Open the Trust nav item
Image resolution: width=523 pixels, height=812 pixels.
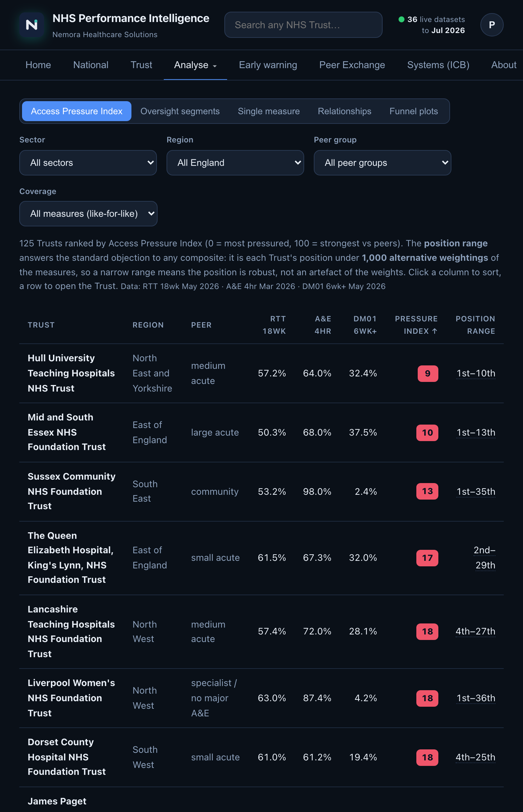pyautogui.click(x=141, y=65)
